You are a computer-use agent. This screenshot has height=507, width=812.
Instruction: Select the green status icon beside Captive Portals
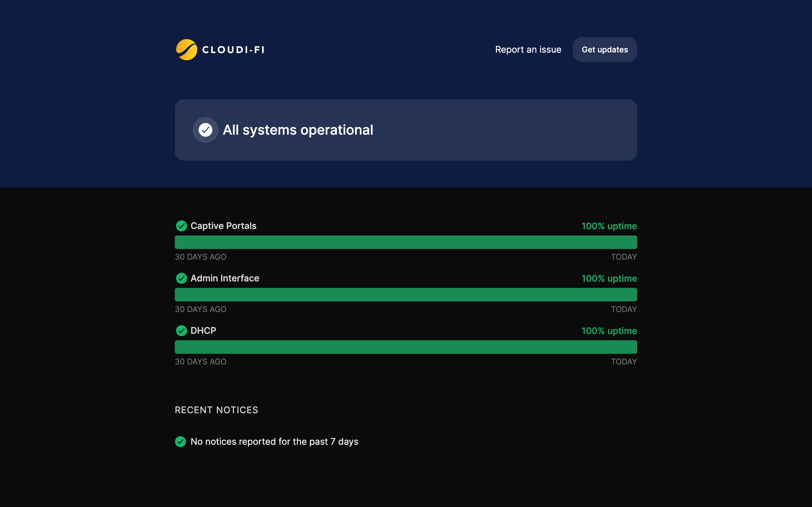(x=182, y=226)
